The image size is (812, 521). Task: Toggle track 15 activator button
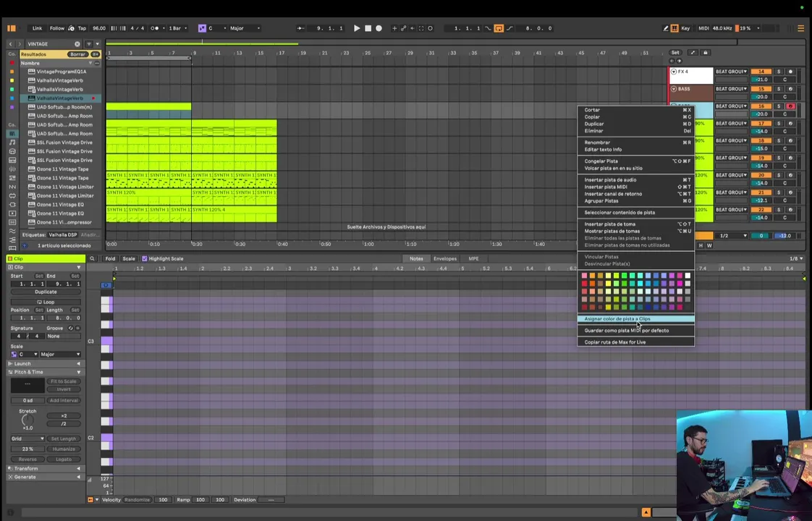[x=761, y=89]
